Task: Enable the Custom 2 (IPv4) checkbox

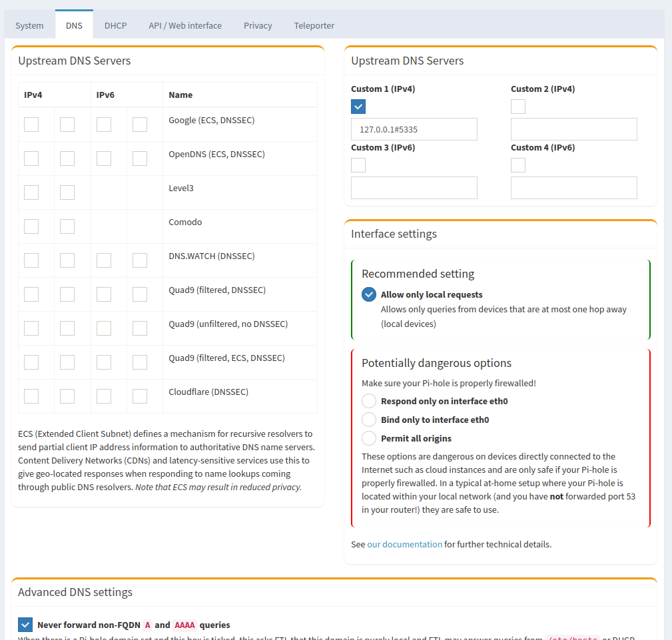Action: pos(518,107)
